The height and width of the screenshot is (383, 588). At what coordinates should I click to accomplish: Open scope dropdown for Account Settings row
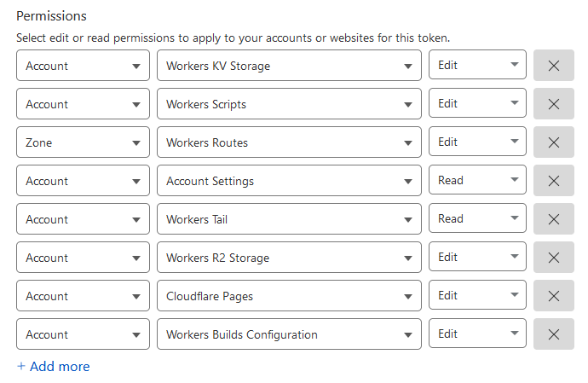83,181
